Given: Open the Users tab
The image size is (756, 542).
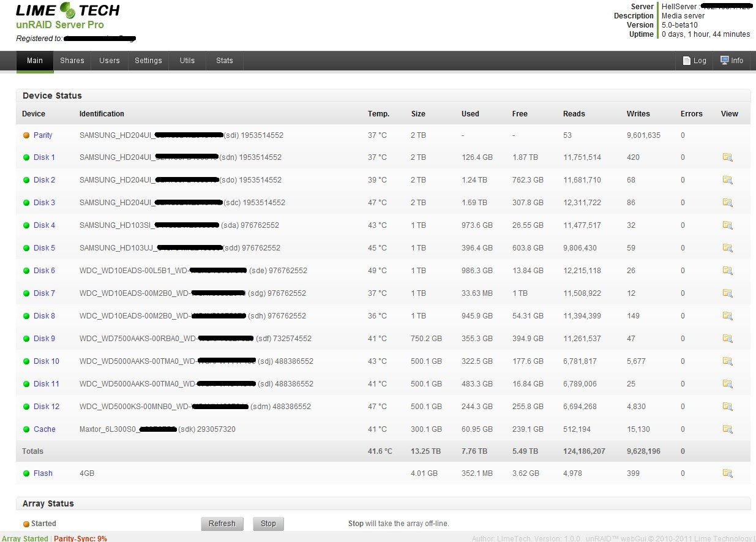Looking at the screenshot, I should point(110,61).
